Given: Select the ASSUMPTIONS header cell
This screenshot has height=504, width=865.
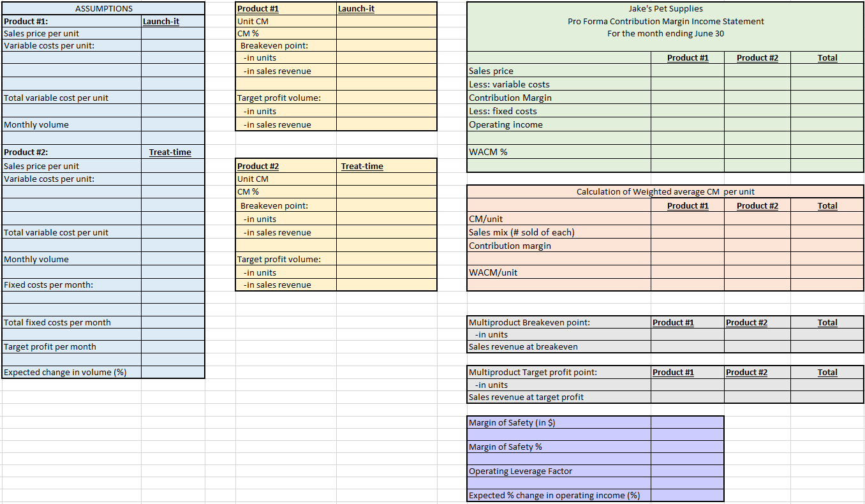Looking at the screenshot, I should coord(103,8).
